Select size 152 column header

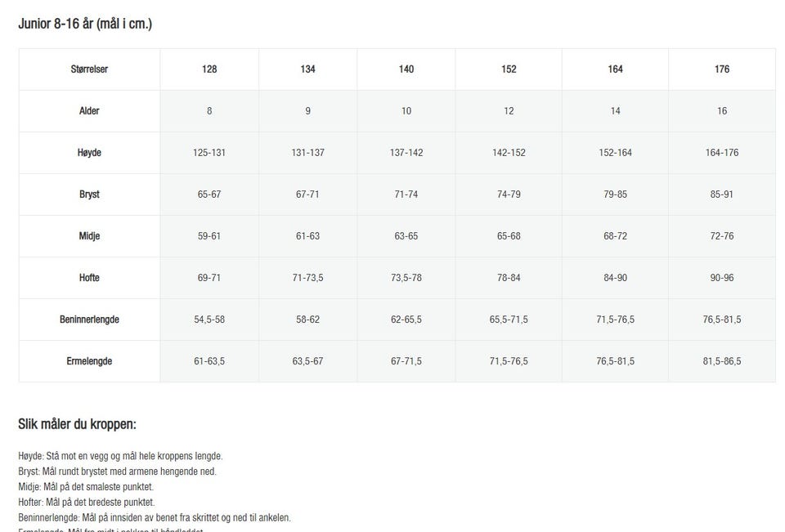(509, 69)
